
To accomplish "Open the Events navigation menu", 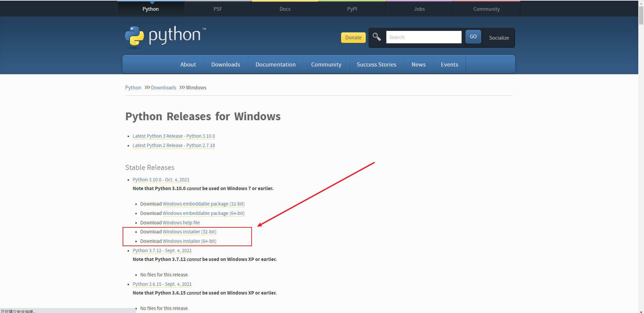I will coord(449,64).
